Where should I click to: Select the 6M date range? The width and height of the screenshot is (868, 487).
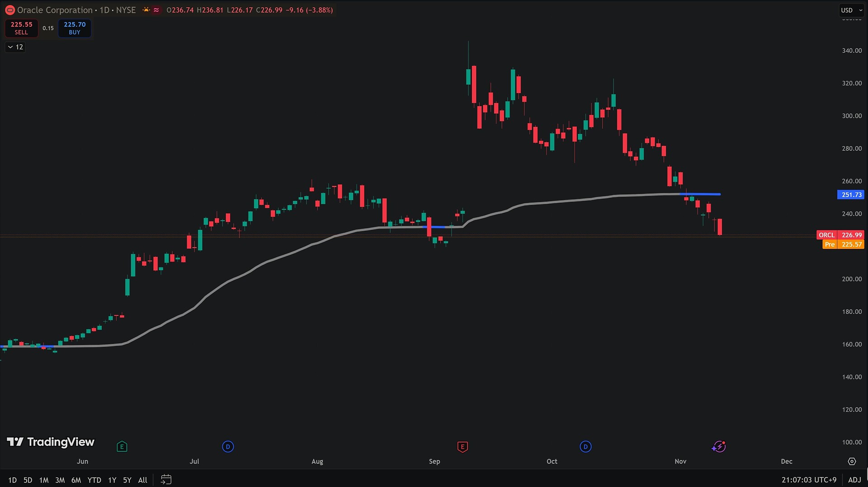[x=76, y=480]
